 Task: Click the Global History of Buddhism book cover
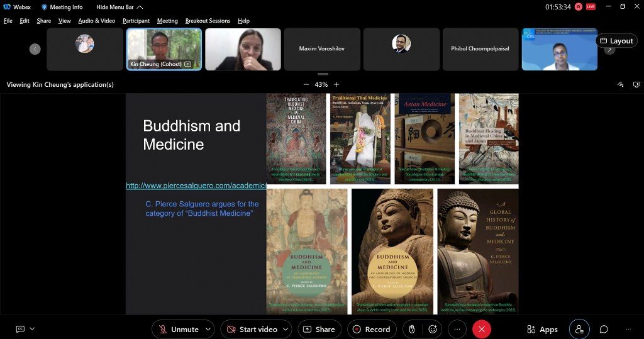[x=478, y=251]
